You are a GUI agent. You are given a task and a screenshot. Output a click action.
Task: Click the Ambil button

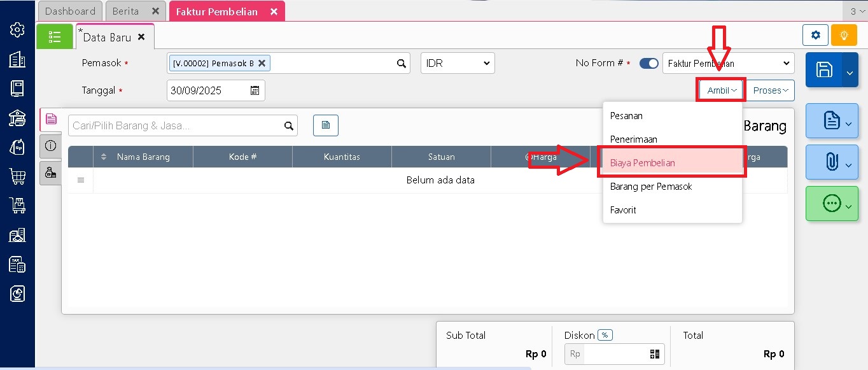coord(722,90)
